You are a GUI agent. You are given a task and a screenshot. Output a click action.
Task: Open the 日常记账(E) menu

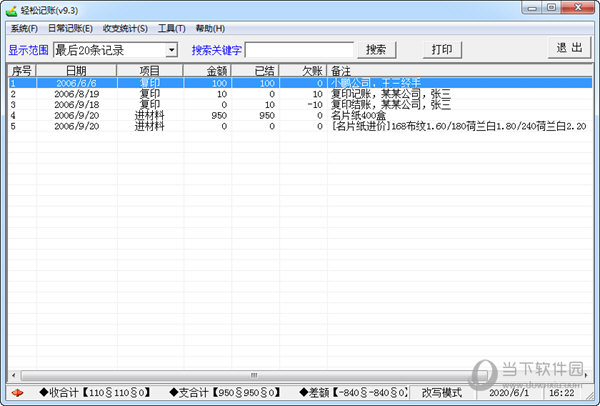(70, 29)
